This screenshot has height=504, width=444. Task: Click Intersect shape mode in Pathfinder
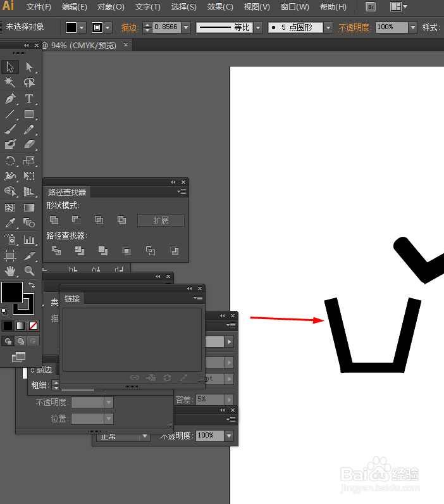pos(99,220)
